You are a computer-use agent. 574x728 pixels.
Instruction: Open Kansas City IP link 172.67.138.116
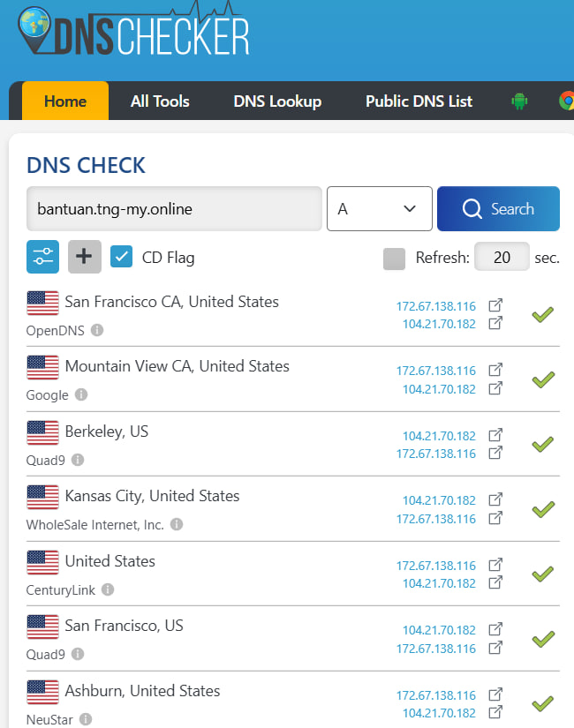pos(436,518)
